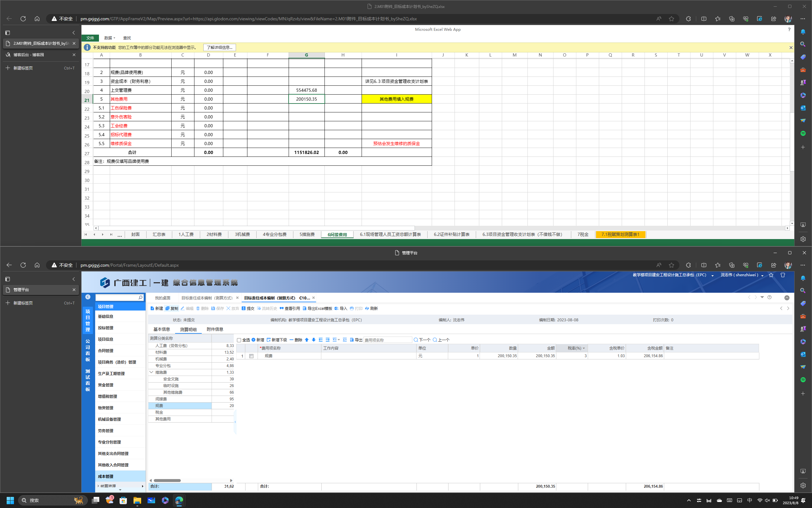Click 导入 import button in toolbar
This screenshot has width=812, height=508.
341,308
